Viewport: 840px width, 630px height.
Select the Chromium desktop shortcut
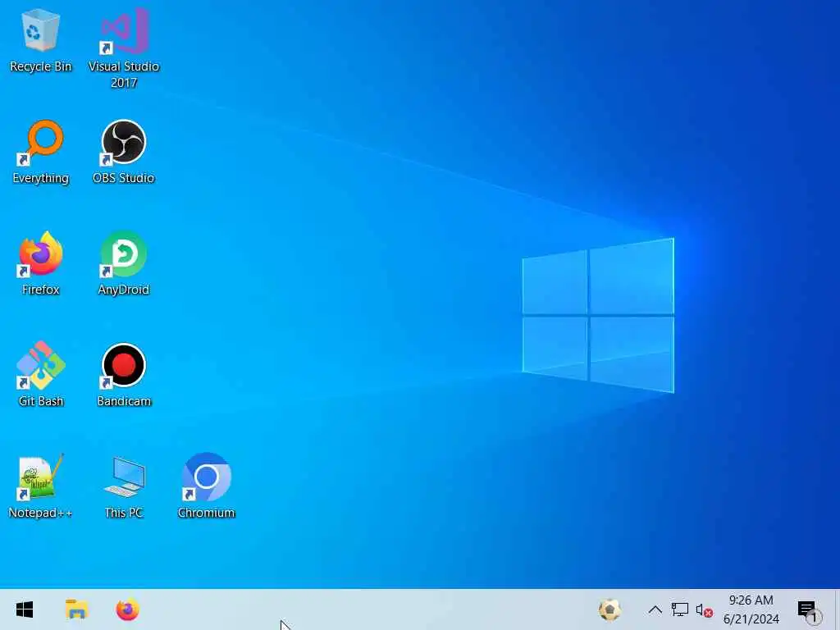(x=206, y=486)
